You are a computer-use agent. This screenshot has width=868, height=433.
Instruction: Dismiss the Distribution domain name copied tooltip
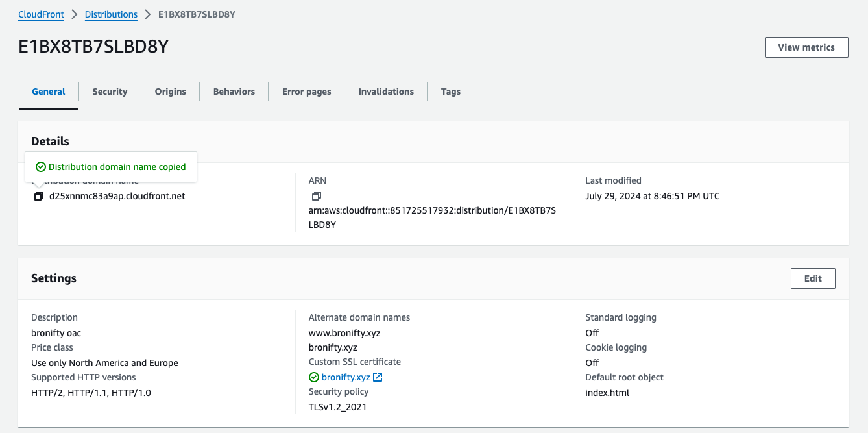110,167
